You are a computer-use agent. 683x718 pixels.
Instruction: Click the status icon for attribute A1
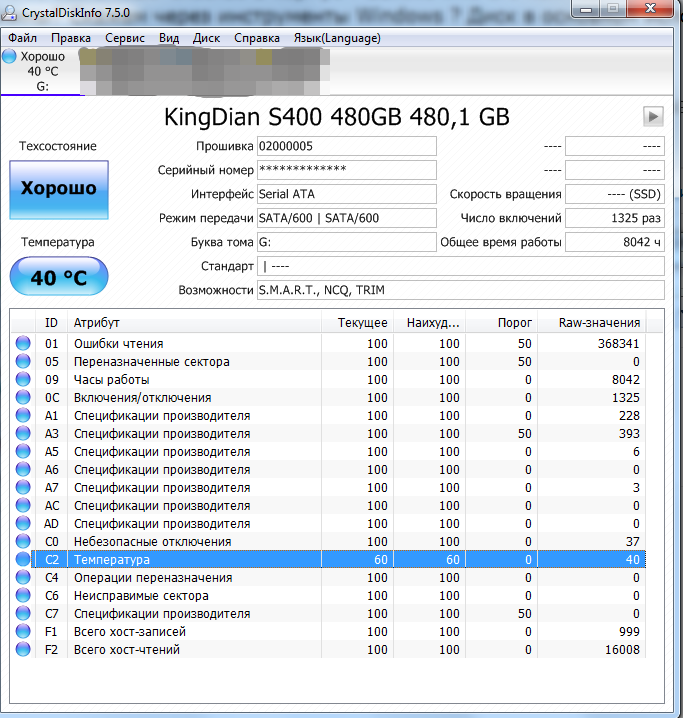tap(23, 415)
